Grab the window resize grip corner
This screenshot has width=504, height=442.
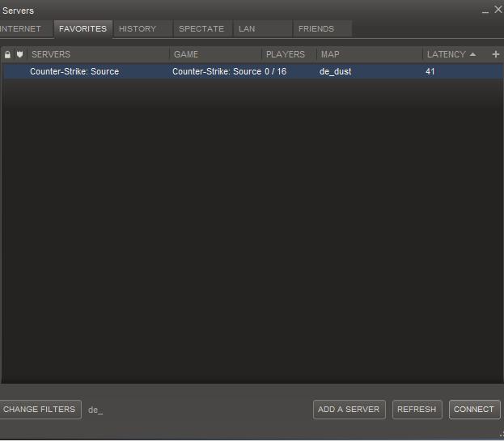pyautogui.click(x=501, y=435)
